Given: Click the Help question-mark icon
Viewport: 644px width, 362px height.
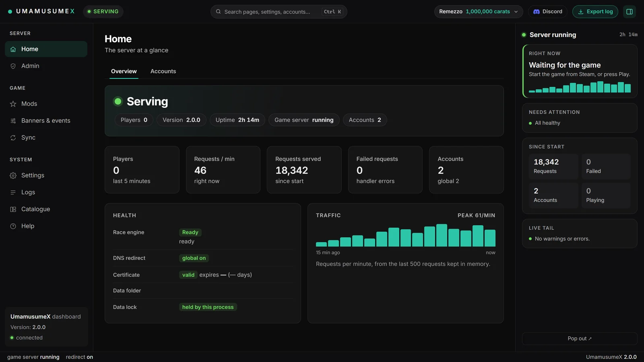Looking at the screenshot, I should tap(13, 226).
